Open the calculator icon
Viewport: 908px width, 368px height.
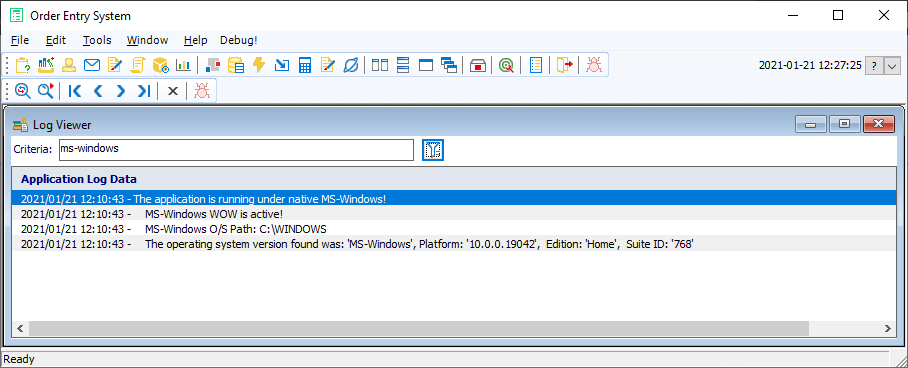pos(305,65)
